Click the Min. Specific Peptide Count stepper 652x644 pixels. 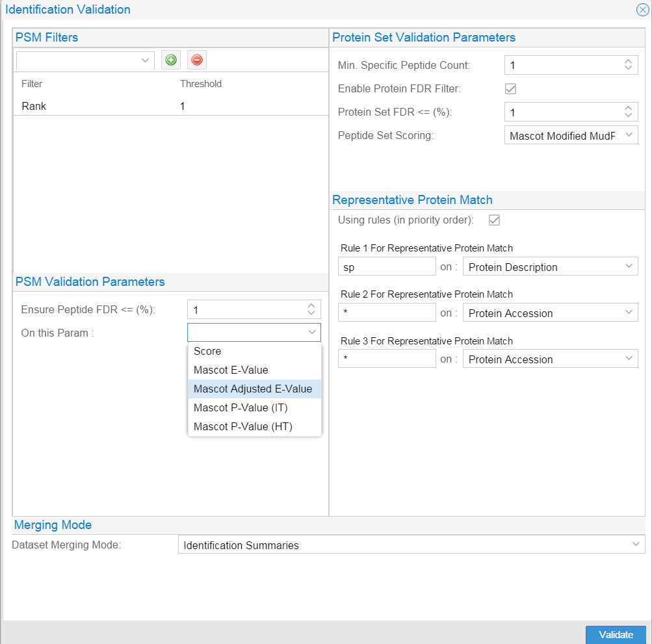pyautogui.click(x=628, y=65)
